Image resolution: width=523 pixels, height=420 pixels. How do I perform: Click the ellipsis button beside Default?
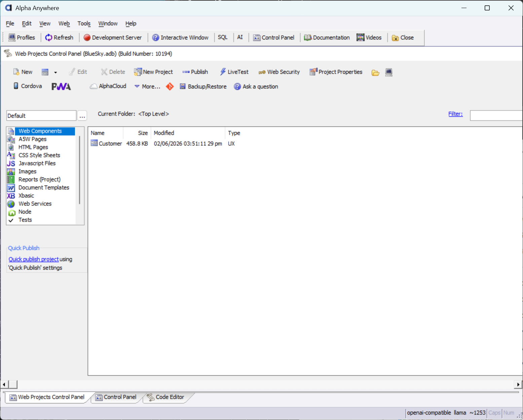tap(82, 116)
